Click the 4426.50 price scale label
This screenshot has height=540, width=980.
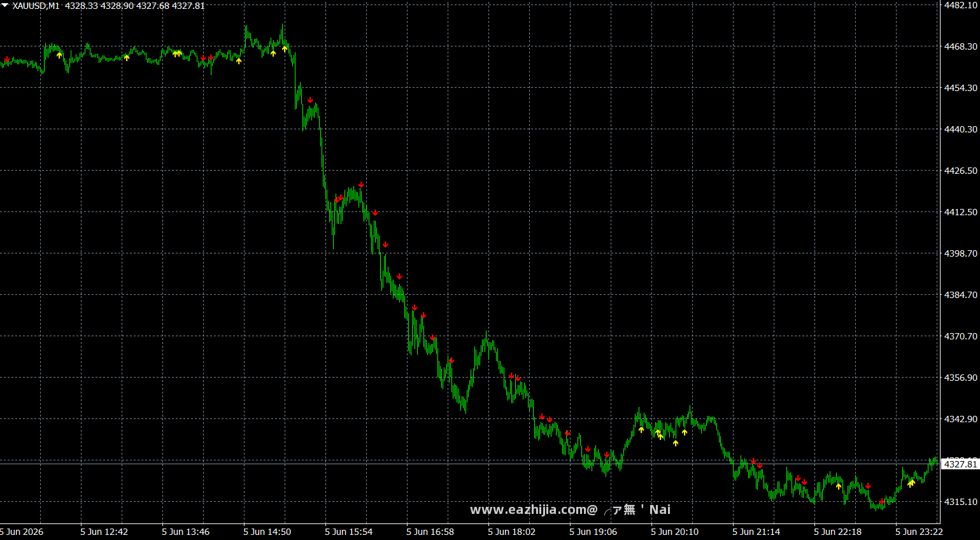click(x=960, y=171)
